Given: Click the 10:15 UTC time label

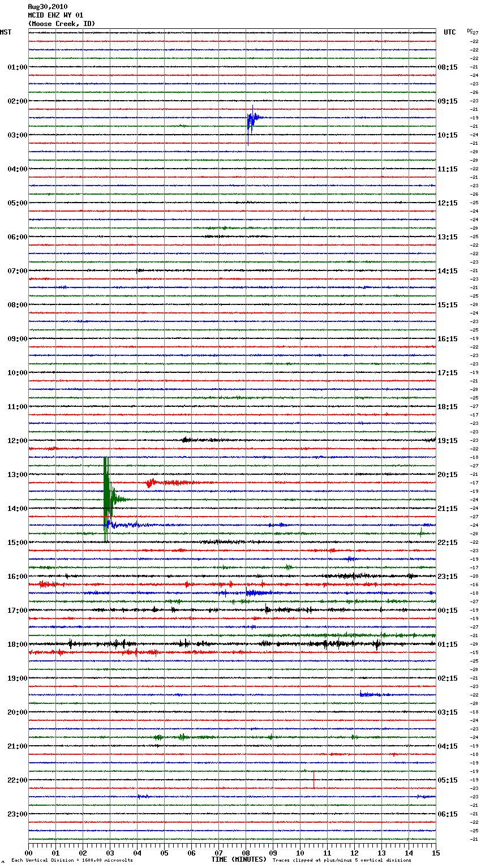Looking at the screenshot, I should tap(448, 135).
